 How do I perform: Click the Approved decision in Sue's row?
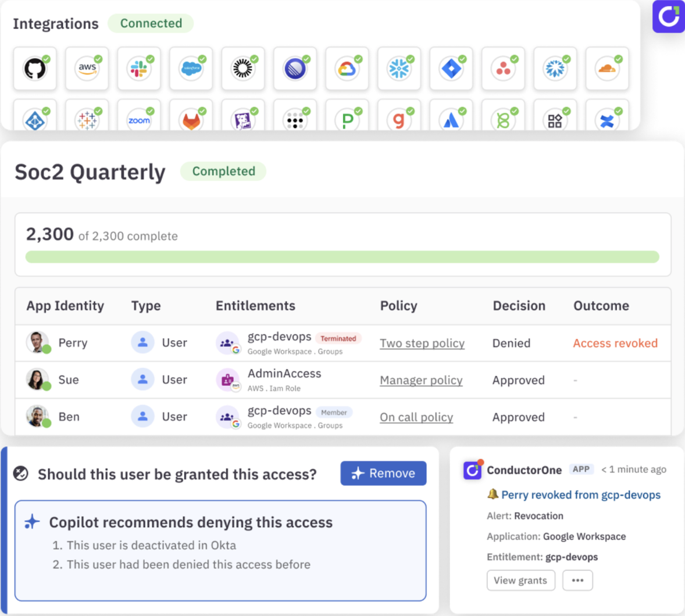pos(519,380)
